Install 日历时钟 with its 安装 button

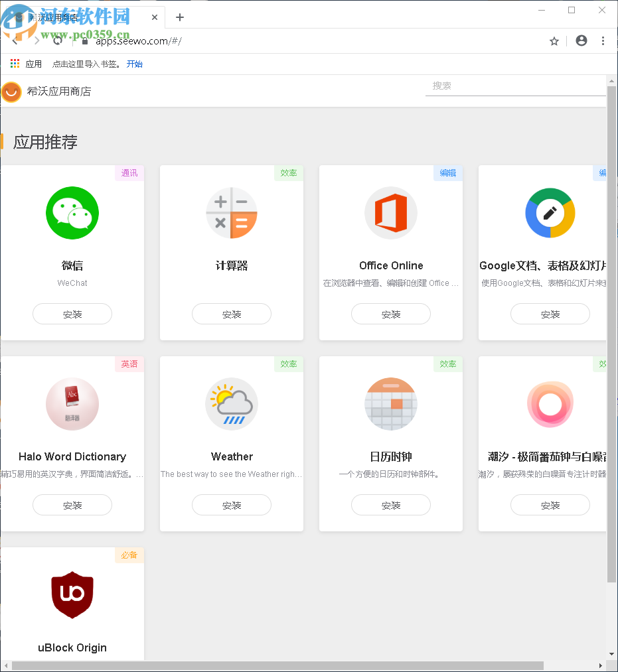(x=391, y=505)
